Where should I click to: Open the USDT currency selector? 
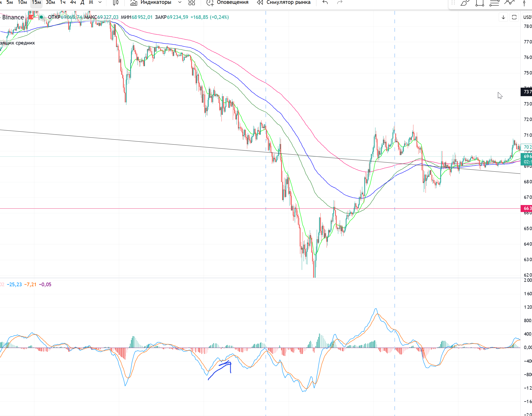527,17
